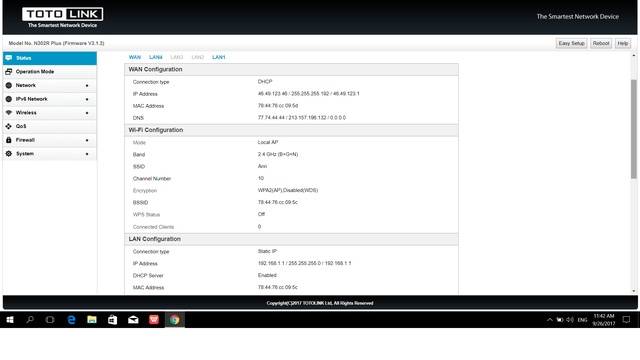This screenshot has height=360, width=640.
Task: Open the taskbar clock and date
Action: [604, 320]
